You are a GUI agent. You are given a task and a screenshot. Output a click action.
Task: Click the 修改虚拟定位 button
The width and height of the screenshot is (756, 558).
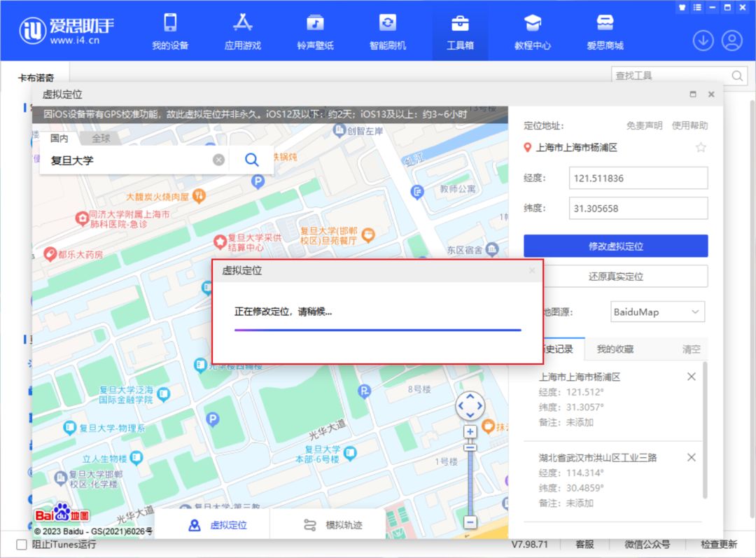click(616, 246)
